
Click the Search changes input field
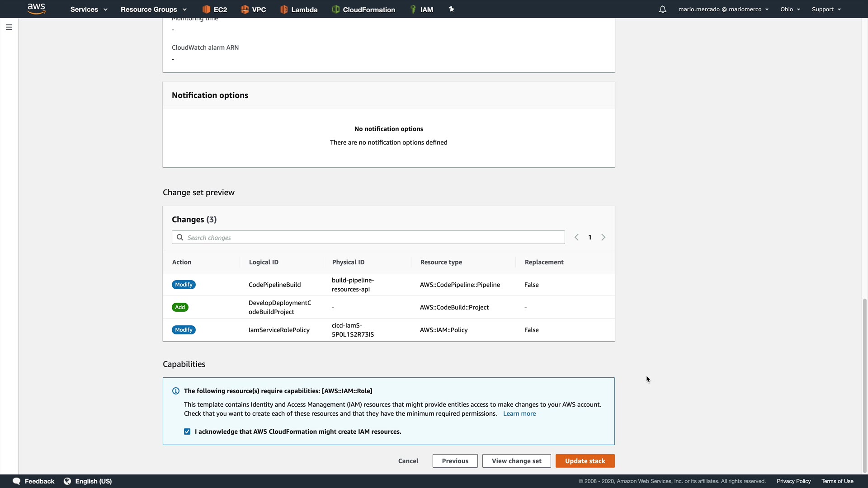click(368, 238)
